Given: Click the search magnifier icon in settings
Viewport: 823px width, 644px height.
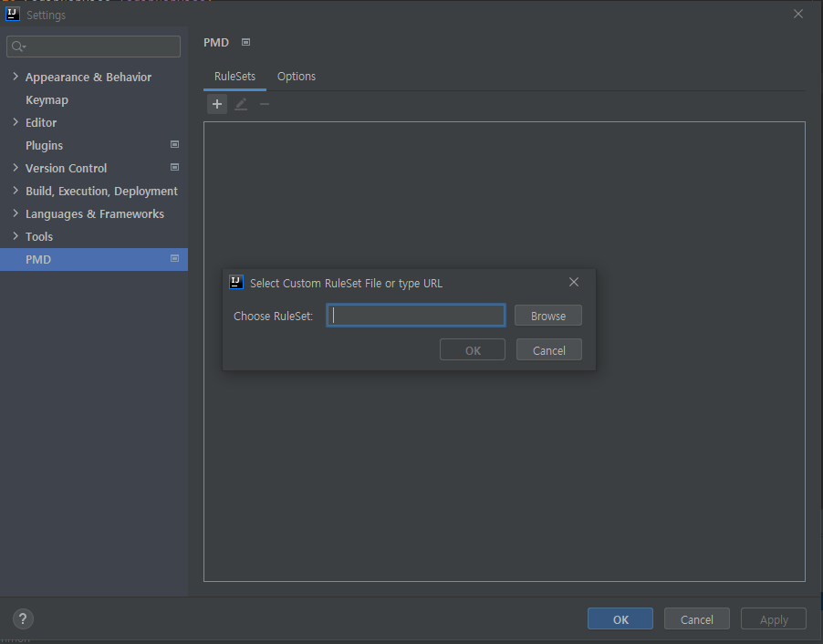Looking at the screenshot, I should pos(18,47).
